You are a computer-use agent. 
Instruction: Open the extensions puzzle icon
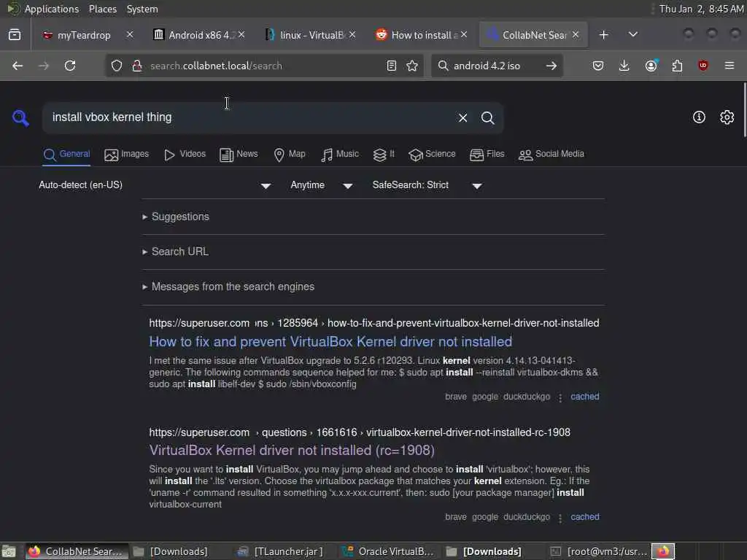tap(677, 66)
